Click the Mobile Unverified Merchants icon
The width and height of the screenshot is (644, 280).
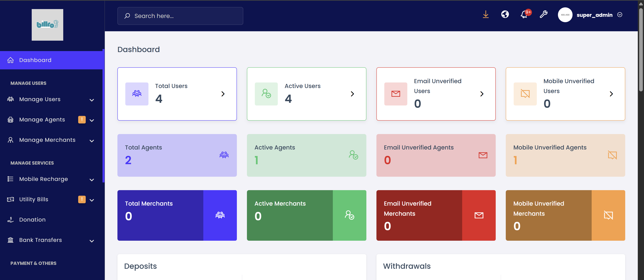(608, 215)
